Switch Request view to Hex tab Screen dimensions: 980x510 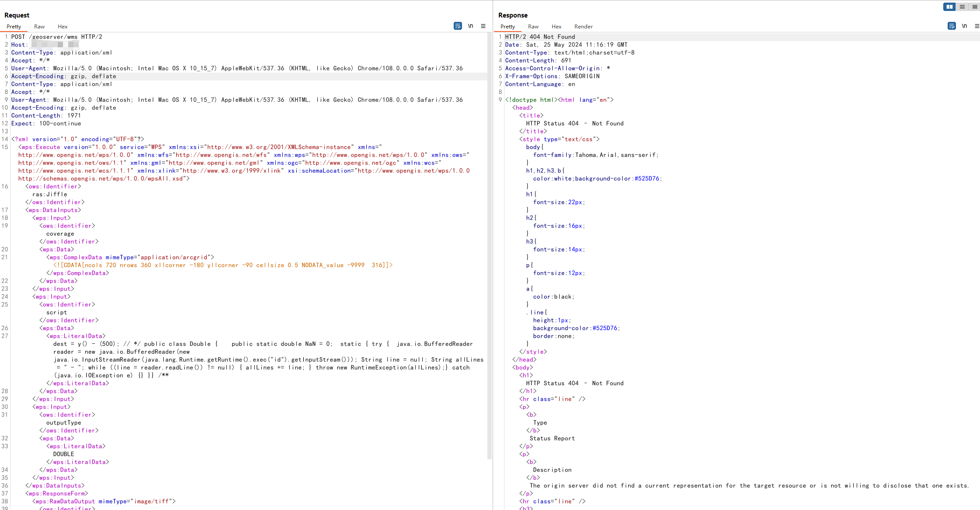click(x=63, y=27)
